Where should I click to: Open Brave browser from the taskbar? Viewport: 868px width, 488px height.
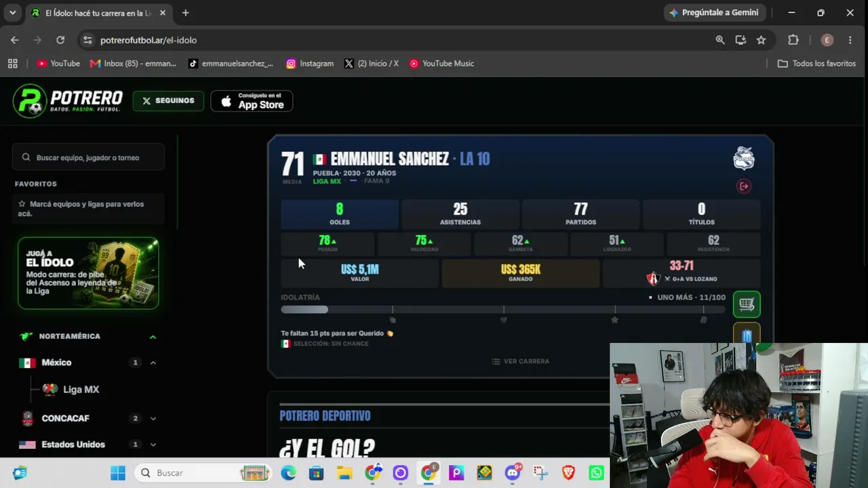coord(568,472)
